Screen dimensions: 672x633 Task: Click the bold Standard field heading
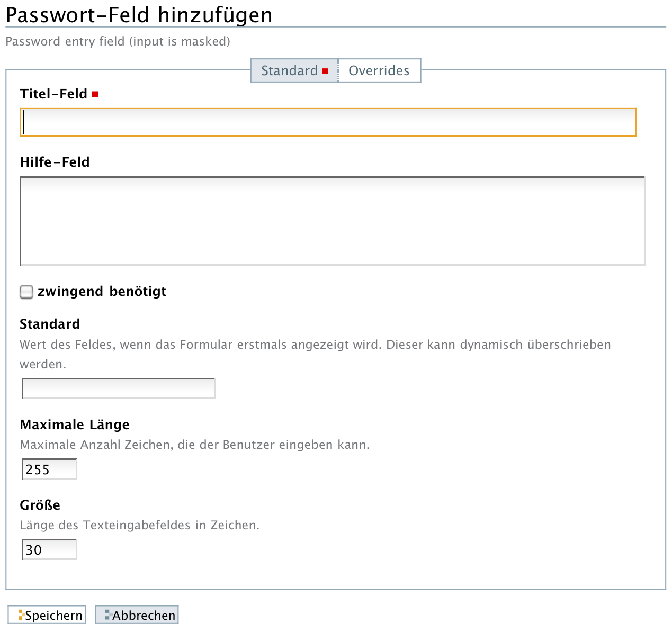coord(50,324)
